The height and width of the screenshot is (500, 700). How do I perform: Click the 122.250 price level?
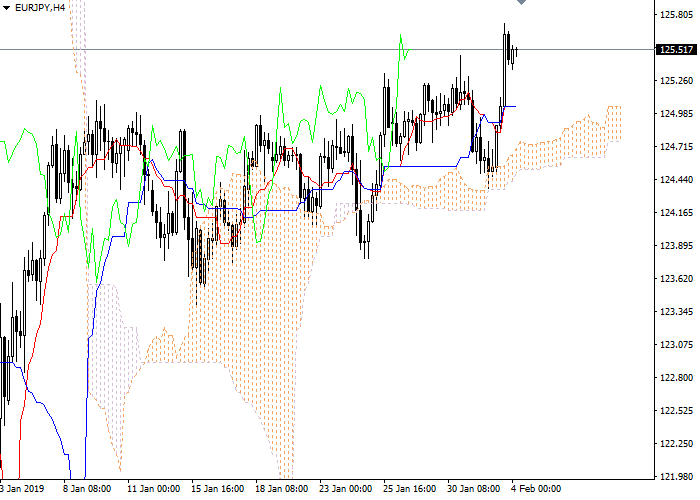(x=676, y=444)
